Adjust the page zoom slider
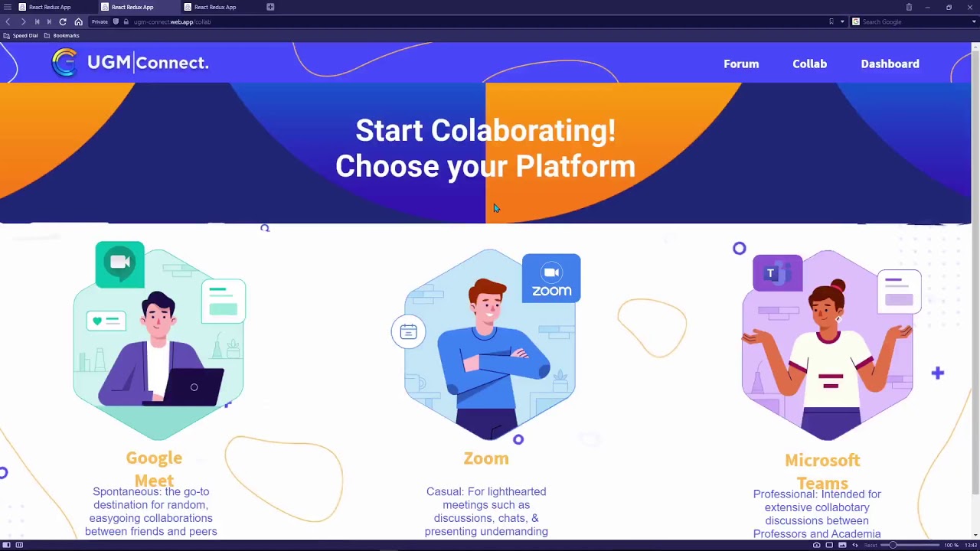 click(908, 545)
